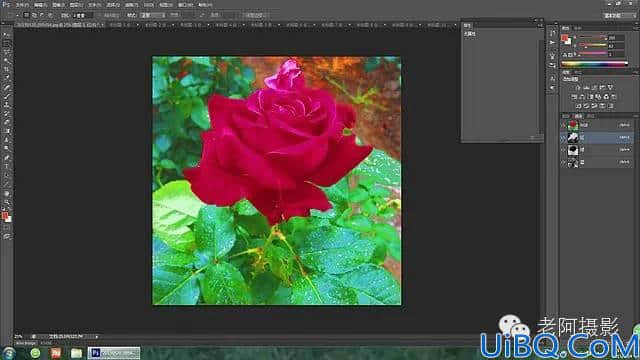Choose Add to Selection mode
The image size is (640, 360).
[34, 15]
